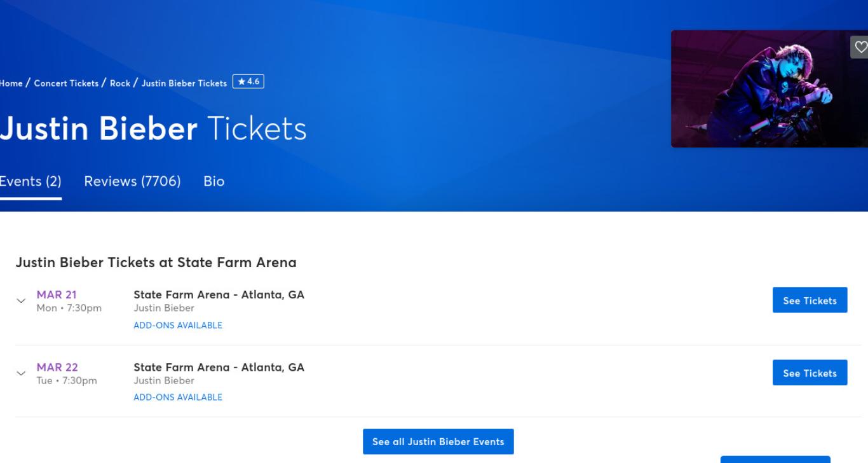Click See all Justin Bieber Events
The image size is (868, 463).
coord(438,441)
